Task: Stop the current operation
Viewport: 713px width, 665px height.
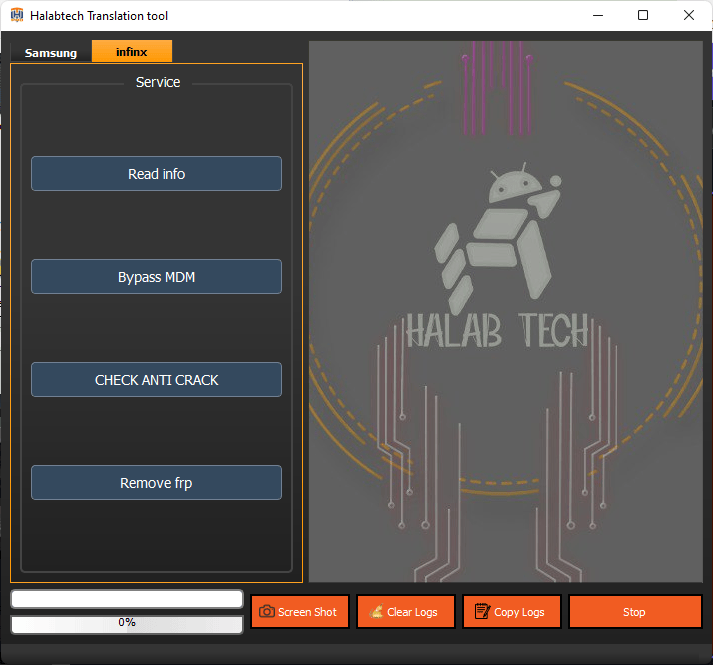Action: coord(635,612)
